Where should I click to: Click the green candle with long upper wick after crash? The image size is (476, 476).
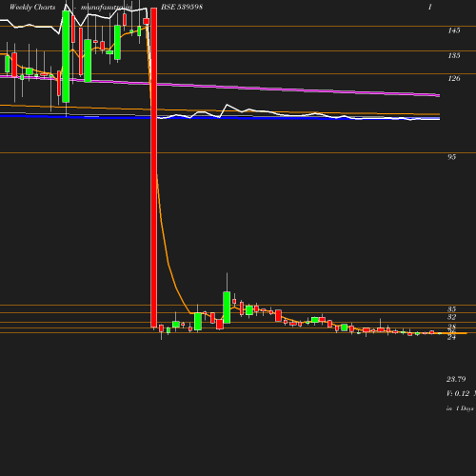click(x=227, y=307)
